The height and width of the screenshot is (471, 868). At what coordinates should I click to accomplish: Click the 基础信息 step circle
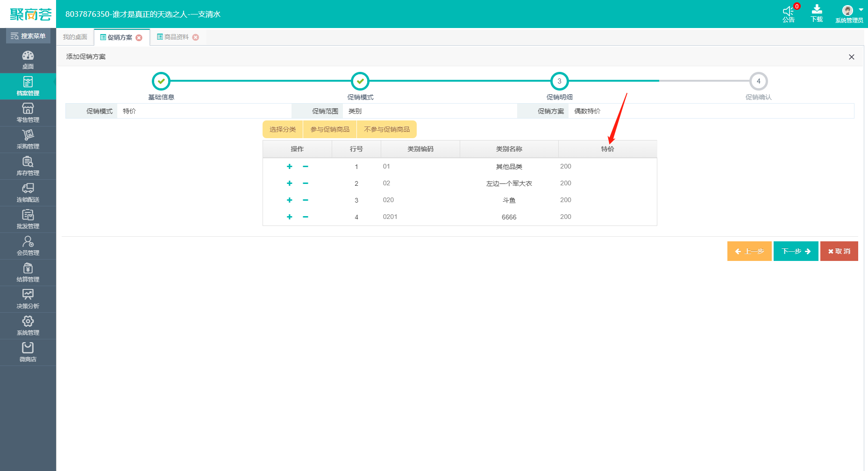point(161,81)
